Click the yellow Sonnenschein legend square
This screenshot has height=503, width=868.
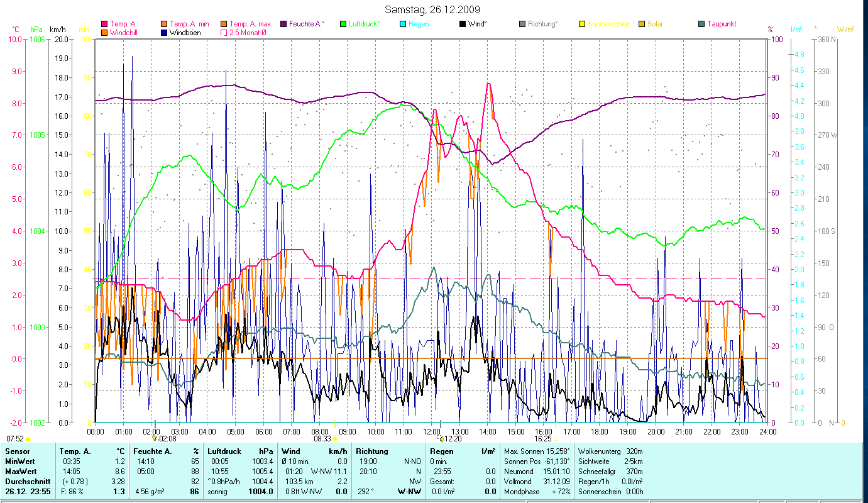[x=582, y=25]
